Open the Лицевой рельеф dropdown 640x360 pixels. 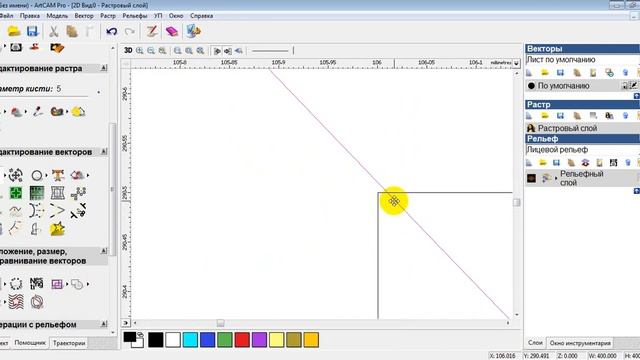tap(582, 150)
